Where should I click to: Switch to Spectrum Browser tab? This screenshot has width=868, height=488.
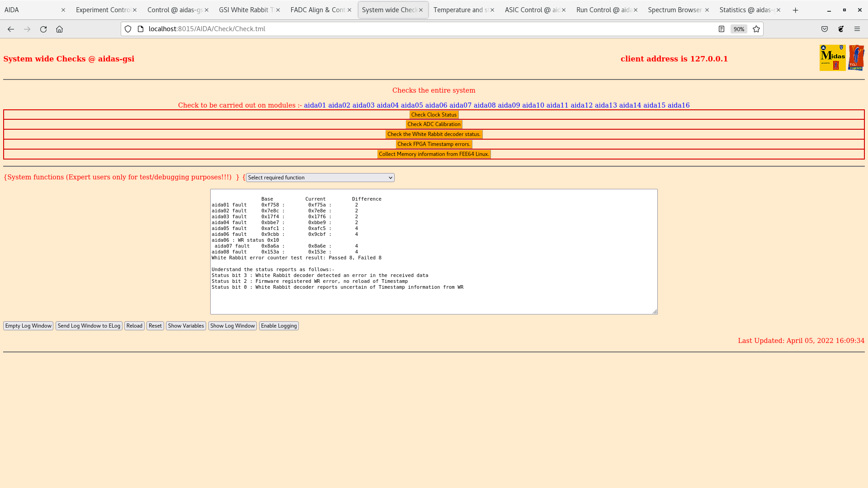pos(675,10)
